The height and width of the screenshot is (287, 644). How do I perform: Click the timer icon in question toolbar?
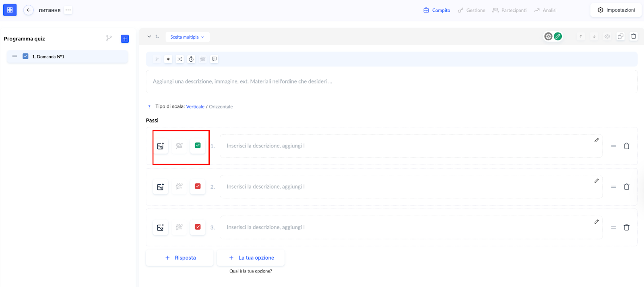coord(191,59)
